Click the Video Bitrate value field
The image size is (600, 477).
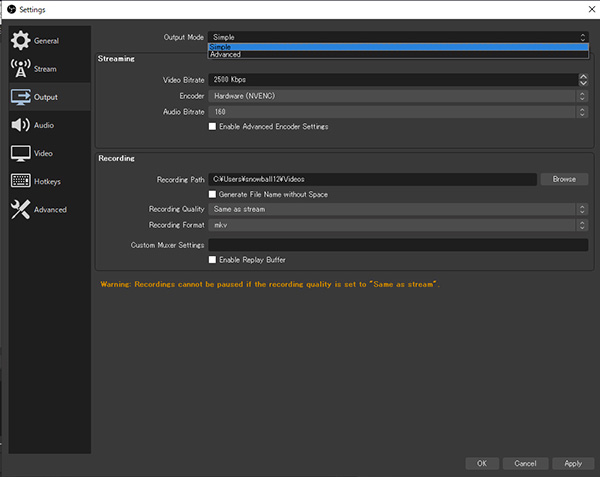[393, 80]
